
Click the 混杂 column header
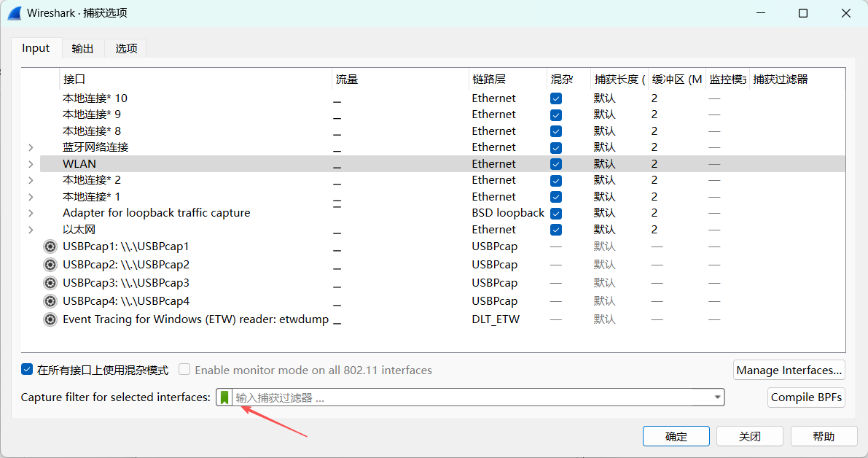tap(568, 79)
